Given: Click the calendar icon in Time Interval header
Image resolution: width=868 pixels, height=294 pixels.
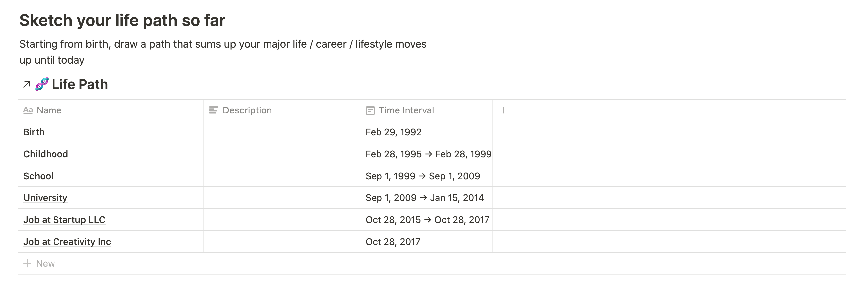Looking at the screenshot, I should tap(370, 110).
